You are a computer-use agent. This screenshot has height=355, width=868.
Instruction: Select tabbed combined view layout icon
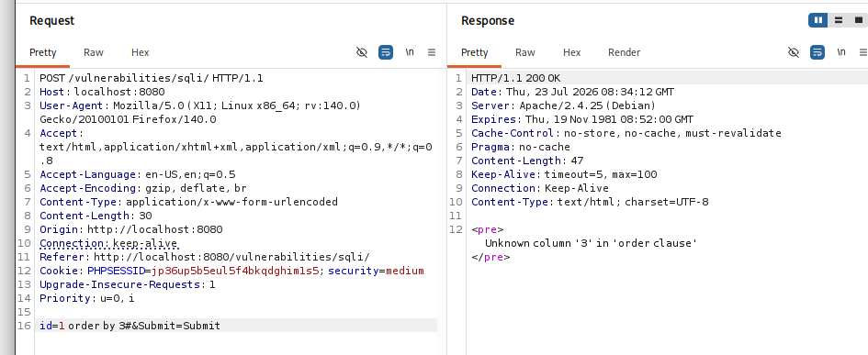(859, 20)
